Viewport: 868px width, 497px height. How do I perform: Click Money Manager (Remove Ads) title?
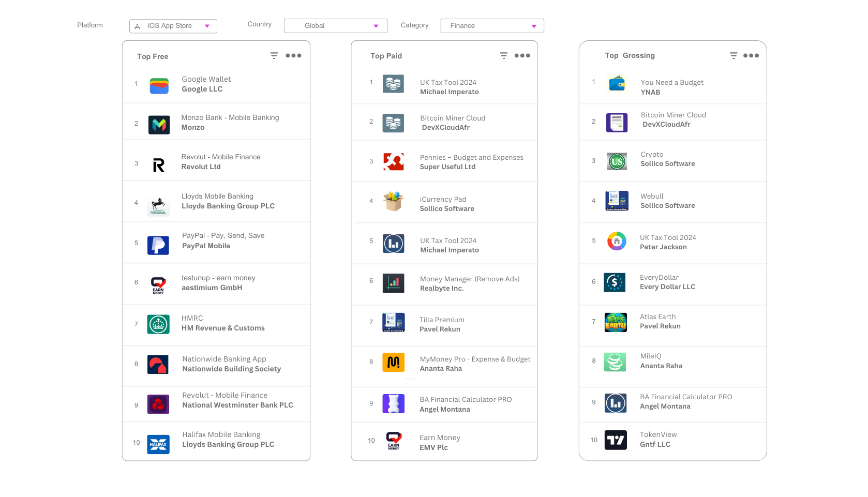[x=470, y=279]
